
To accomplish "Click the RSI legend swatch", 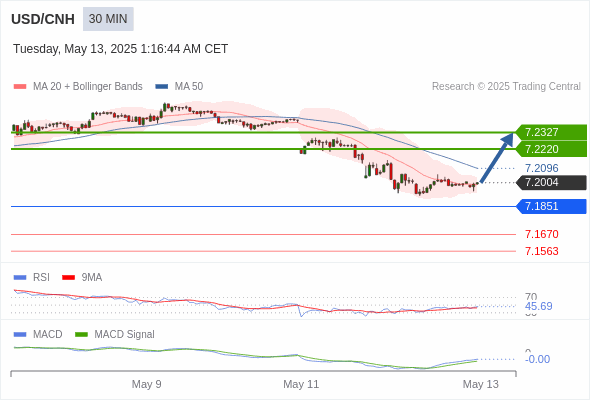I will point(20,278).
